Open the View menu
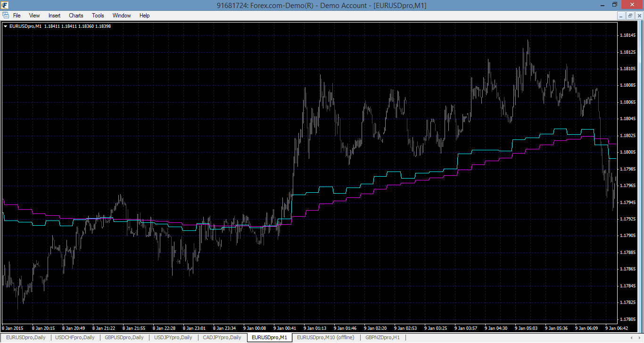 click(34, 16)
